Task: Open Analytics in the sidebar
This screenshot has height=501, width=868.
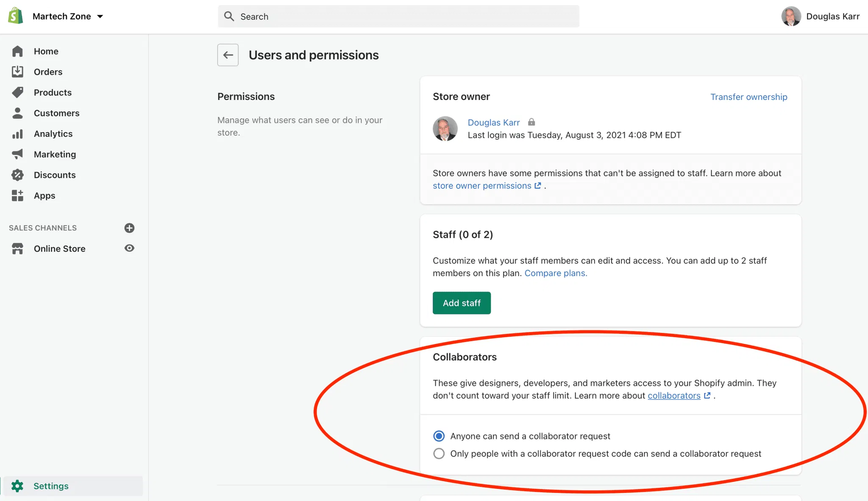Action: pos(53,134)
